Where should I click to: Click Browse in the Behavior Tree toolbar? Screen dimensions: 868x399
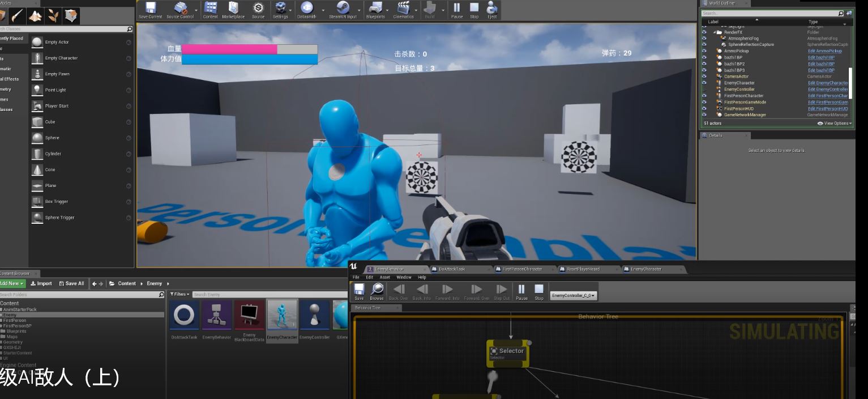[377, 291]
